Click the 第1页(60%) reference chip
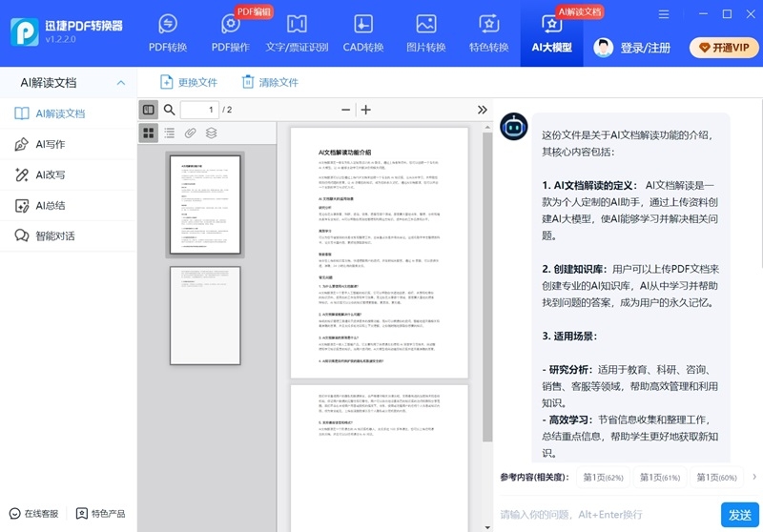The image size is (763, 532). click(x=716, y=478)
